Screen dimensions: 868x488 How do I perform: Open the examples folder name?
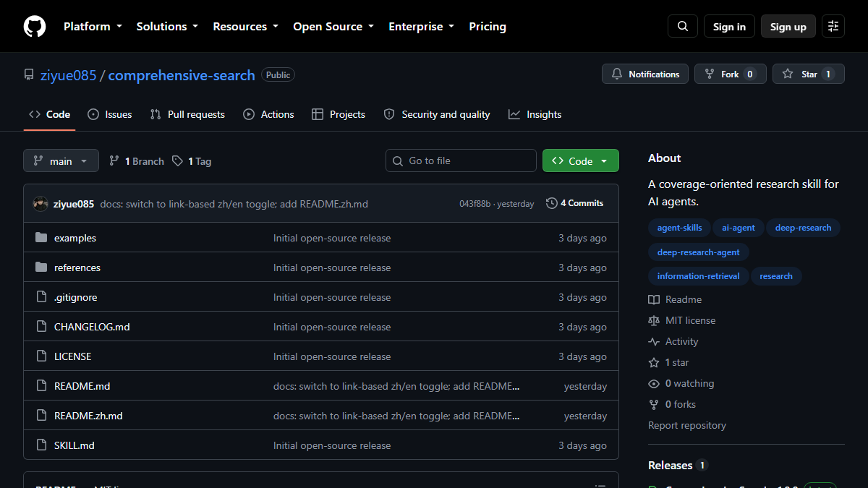(75, 238)
